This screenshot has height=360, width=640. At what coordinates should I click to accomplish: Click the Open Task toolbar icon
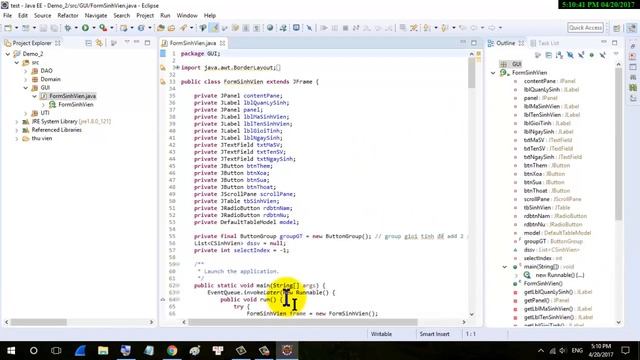click(x=171, y=28)
